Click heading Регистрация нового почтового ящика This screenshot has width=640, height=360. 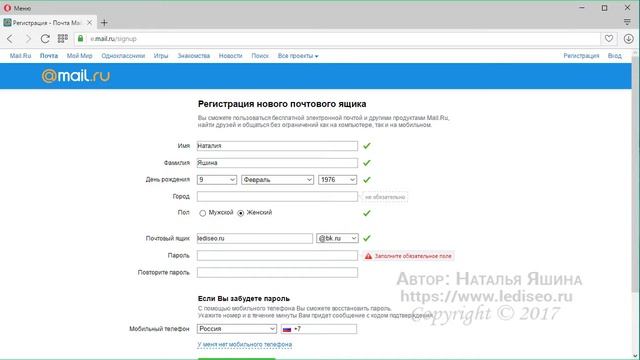click(x=282, y=104)
